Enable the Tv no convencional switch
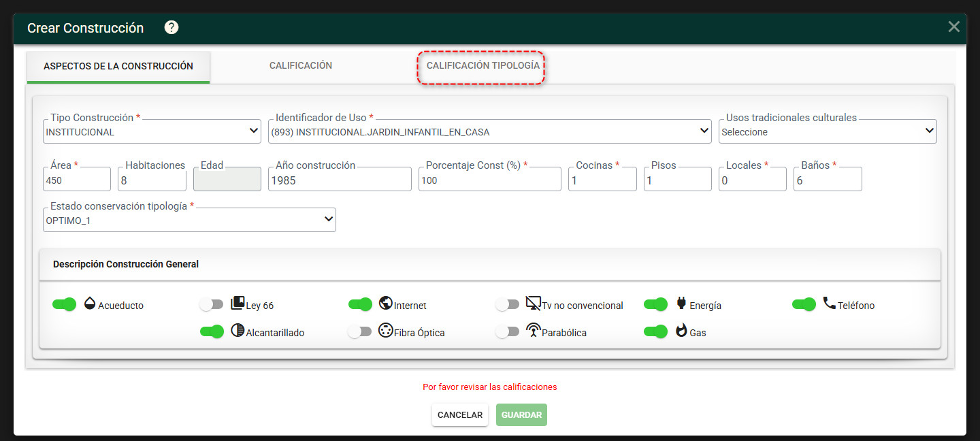This screenshot has width=980, height=441. [x=508, y=304]
